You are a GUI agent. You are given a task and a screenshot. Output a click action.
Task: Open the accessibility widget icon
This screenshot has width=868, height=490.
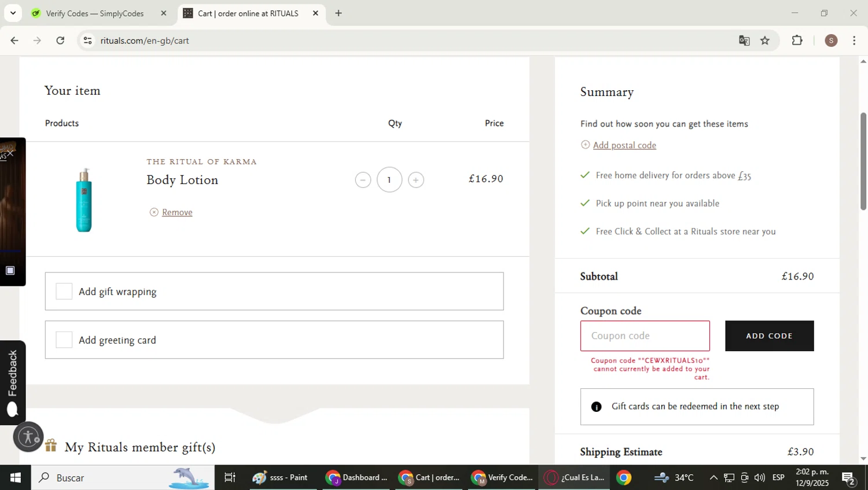click(28, 437)
